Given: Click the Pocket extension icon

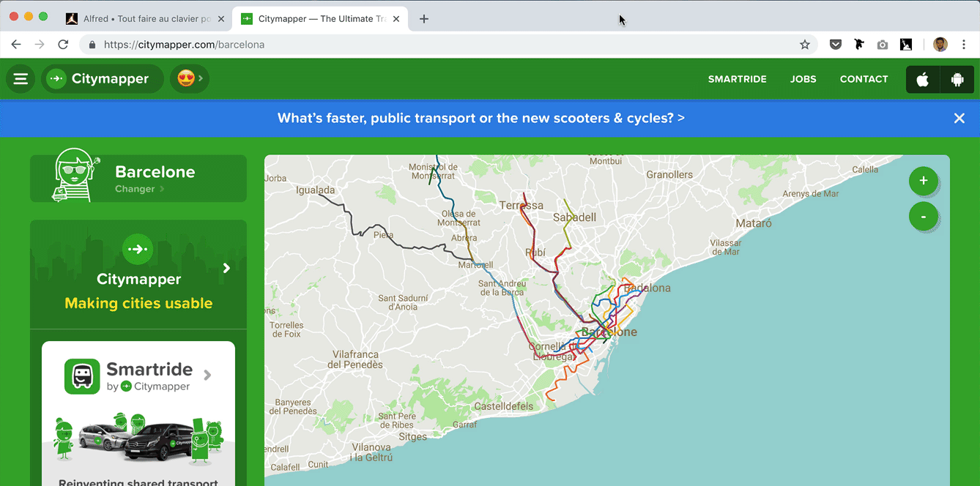Looking at the screenshot, I should (x=835, y=45).
